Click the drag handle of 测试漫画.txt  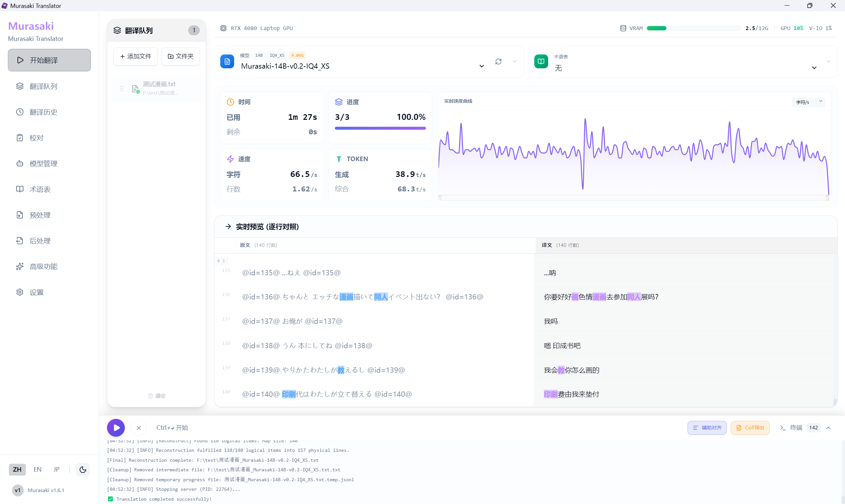click(x=122, y=89)
